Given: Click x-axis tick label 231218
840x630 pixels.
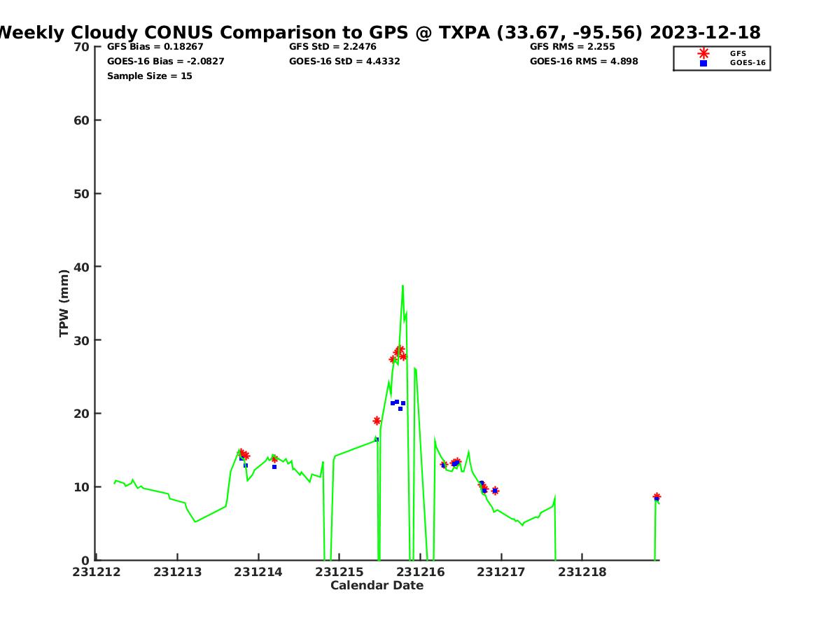Looking at the screenshot, I should point(582,572).
